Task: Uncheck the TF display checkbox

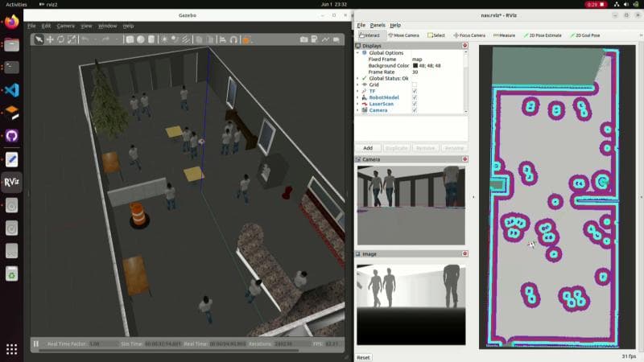Action: (x=415, y=91)
